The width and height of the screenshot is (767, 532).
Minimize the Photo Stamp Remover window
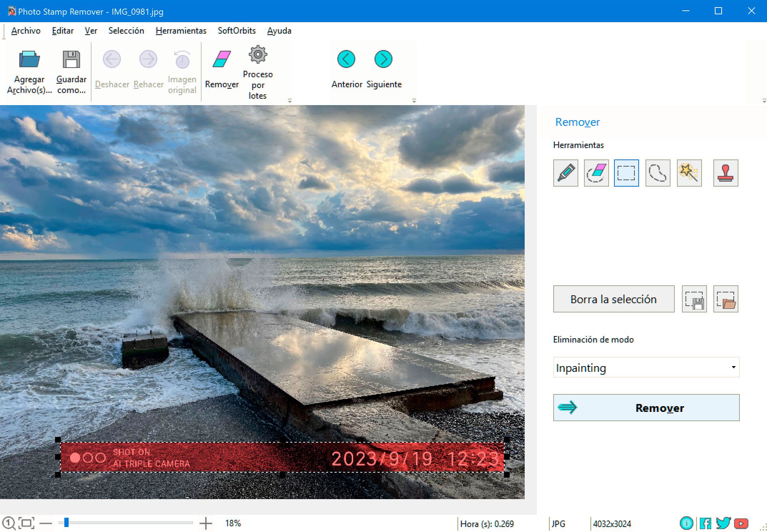[686, 11]
